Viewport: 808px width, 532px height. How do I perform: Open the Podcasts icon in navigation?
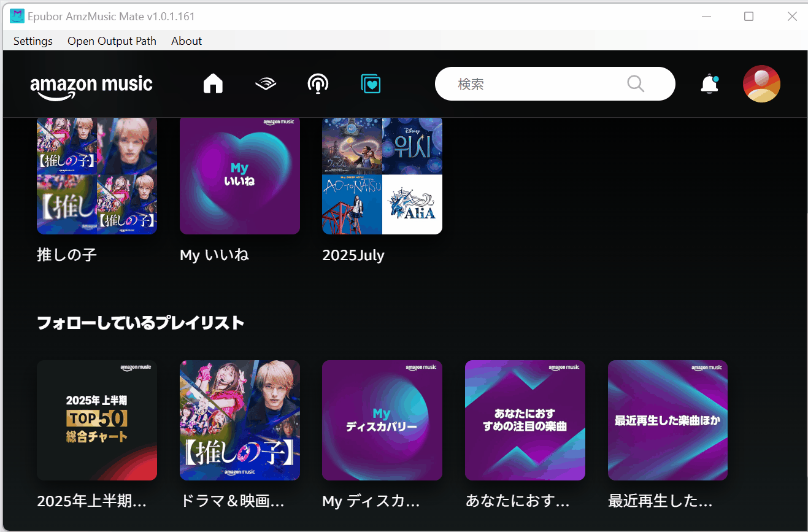pyautogui.click(x=318, y=83)
